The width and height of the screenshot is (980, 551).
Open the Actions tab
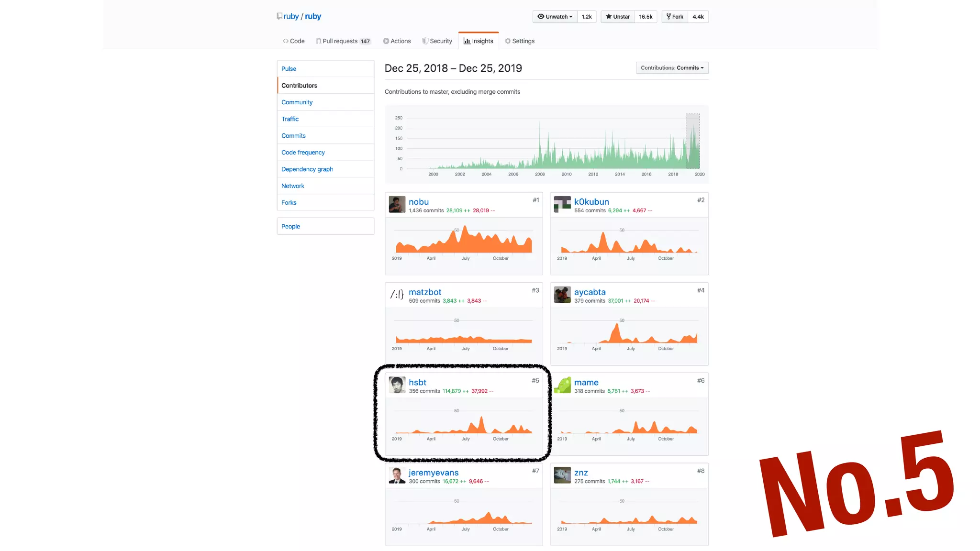tap(397, 41)
